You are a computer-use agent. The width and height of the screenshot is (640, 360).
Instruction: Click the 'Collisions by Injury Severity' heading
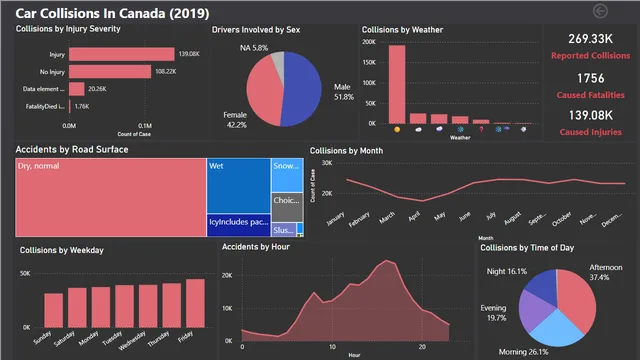click(x=68, y=29)
